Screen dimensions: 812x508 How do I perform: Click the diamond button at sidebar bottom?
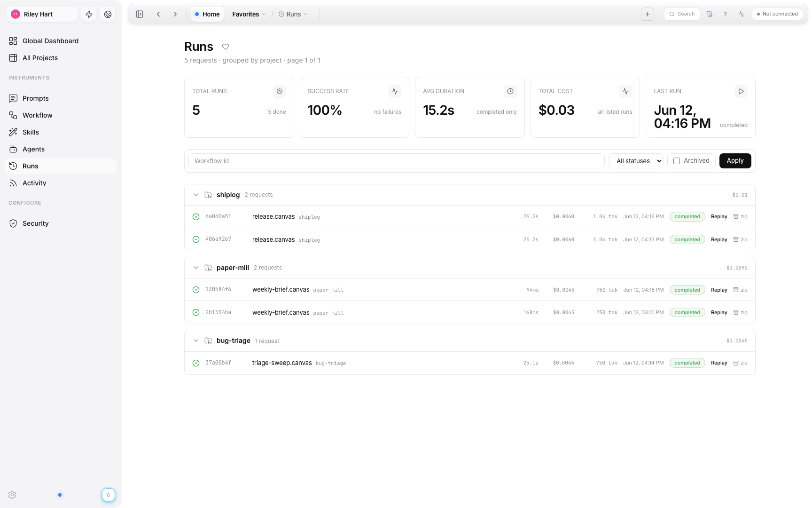tap(109, 495)
